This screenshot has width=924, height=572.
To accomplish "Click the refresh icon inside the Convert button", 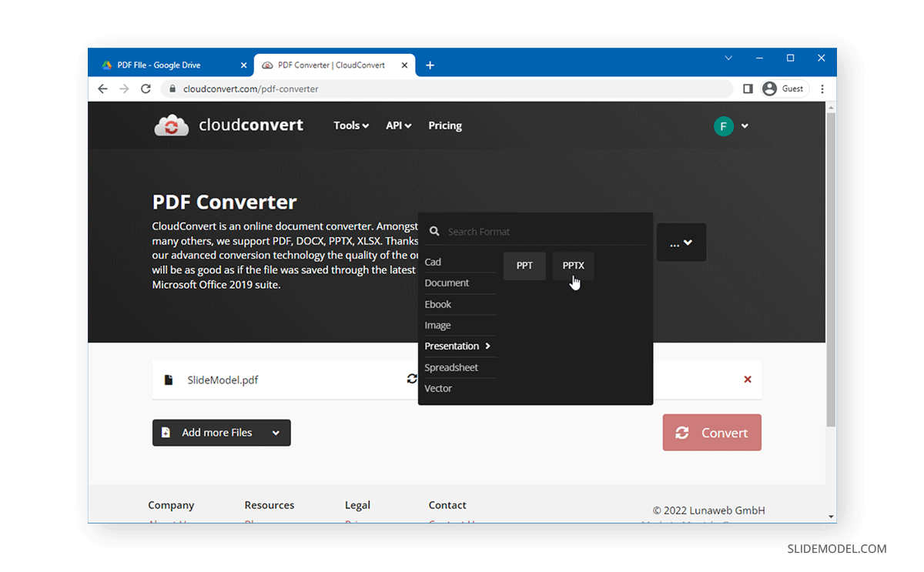I will point(682,433).
